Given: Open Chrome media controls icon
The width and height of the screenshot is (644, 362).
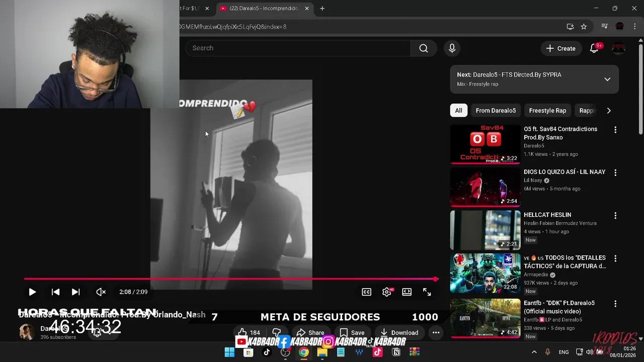Looking at the screenshot, I should tap(605, 27).
